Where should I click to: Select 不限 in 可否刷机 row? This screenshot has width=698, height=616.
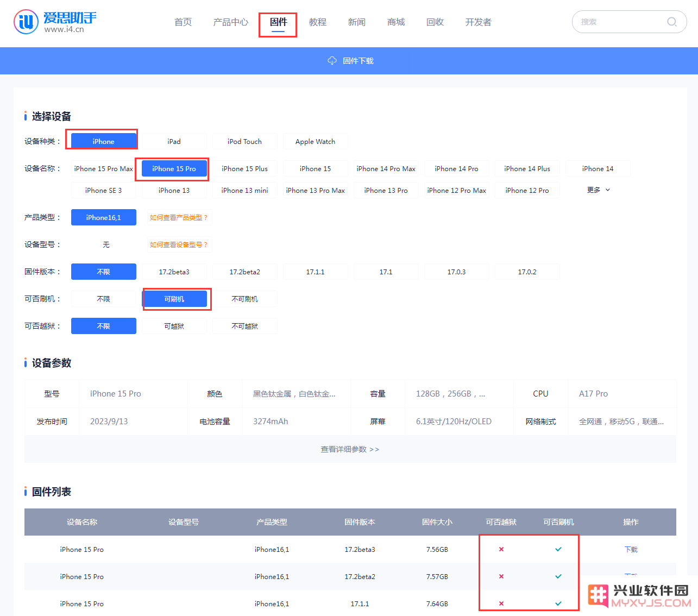104,299
